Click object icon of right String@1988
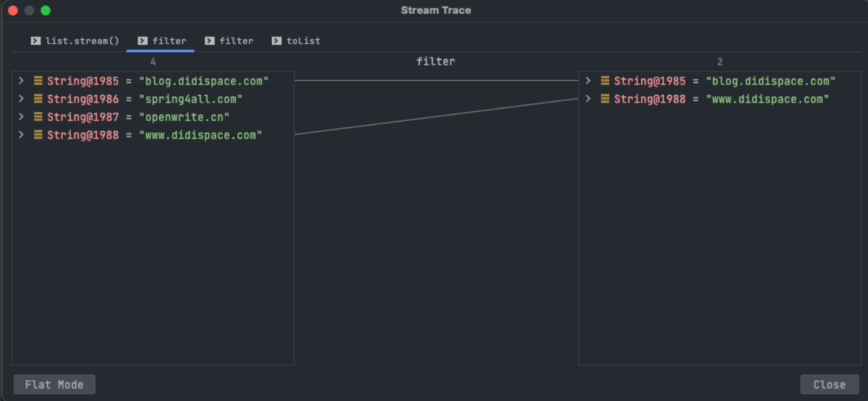Viewport: 868px width, 401px height. (605, 99)
